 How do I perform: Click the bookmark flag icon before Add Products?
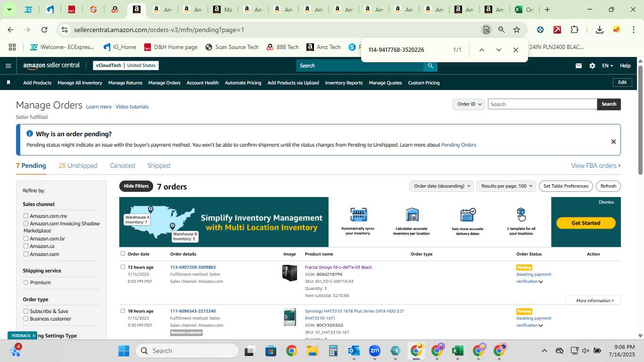pos(8,82)
